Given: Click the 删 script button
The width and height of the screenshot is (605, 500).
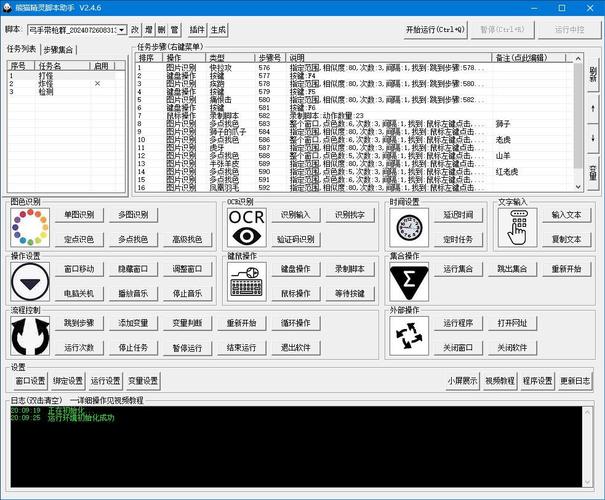Looking at the screenshot, I should (162, 30).
